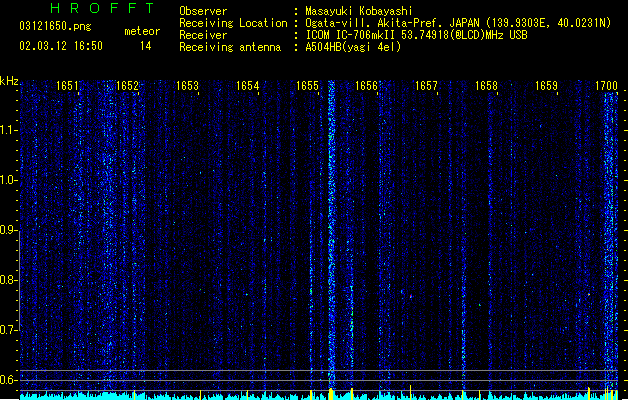Click the 0.8 kHz axis label
Image resolution: width=629 pixels, height=400 pixels.
[9, 280]
